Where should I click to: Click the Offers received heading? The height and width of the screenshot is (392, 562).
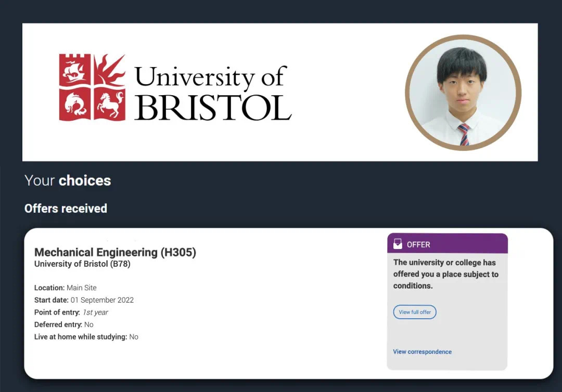tap(66, 208)
